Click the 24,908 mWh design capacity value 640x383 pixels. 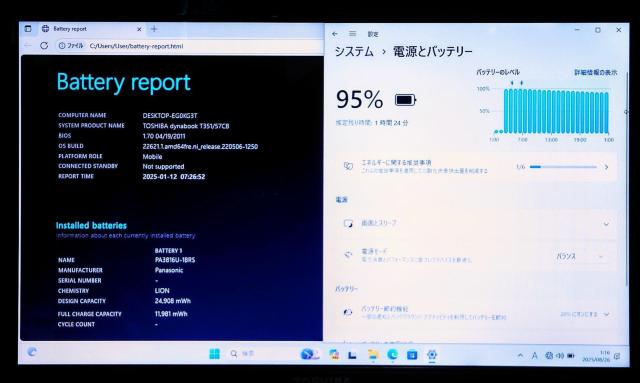pyautogui.click(x=173, y=301)
